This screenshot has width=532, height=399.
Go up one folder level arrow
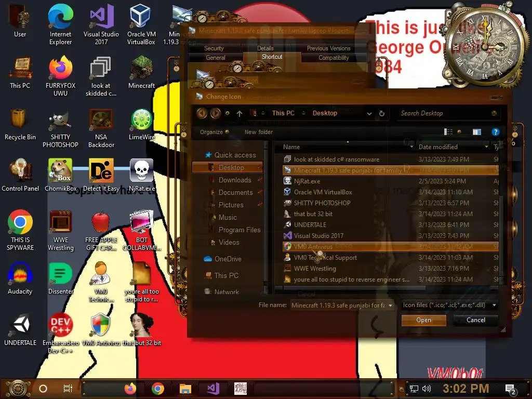pyautogui.click(x=240, y=113)
